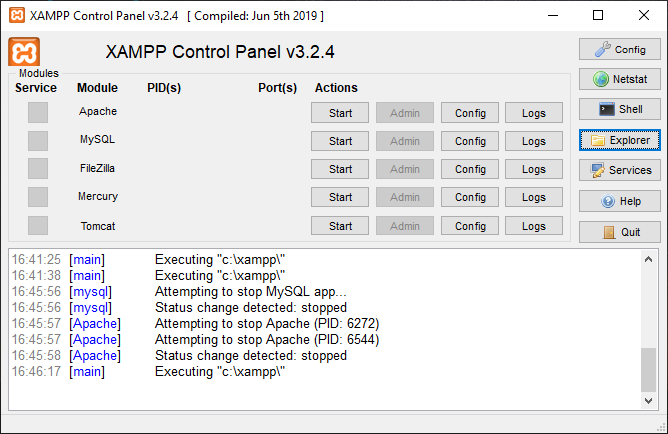Start the Apache module

(340, 113)
